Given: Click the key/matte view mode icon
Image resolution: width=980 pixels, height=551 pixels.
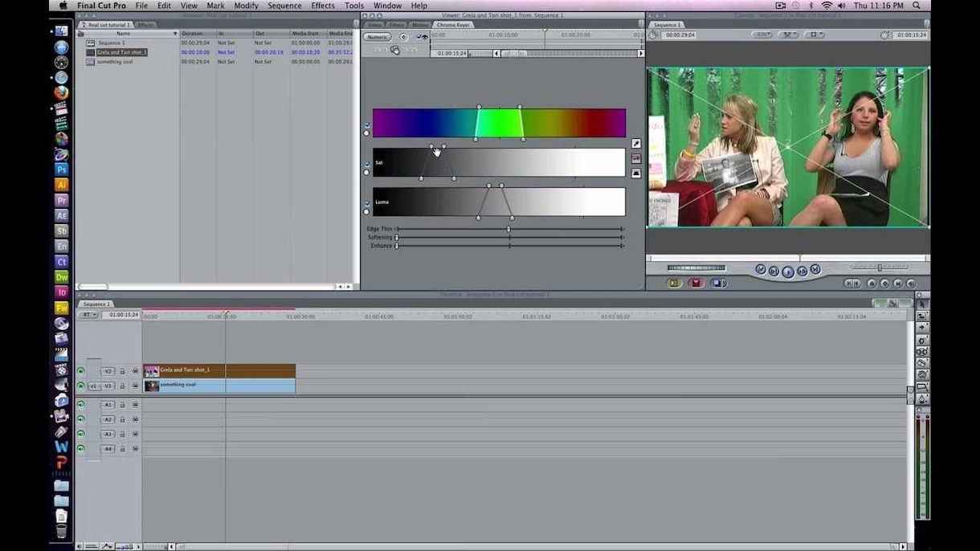Looking at the screenshot, I should pos(636,158).
